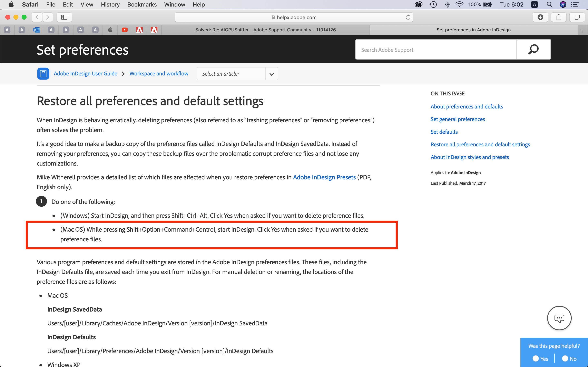The width and height of the screenshot is (588, 367).
Task: Follow the Adobe InDesign Presets link
Action: [324, 177]
